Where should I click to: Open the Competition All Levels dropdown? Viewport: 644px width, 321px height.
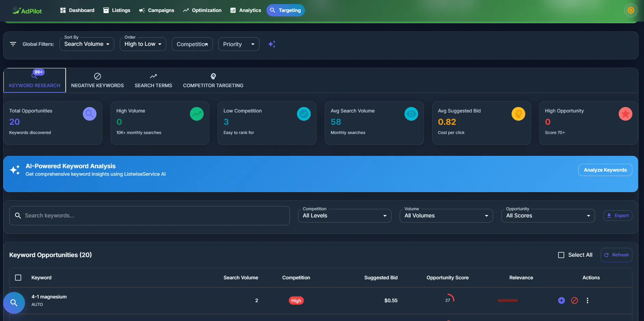pyautogui.click(x=345, y=216)
